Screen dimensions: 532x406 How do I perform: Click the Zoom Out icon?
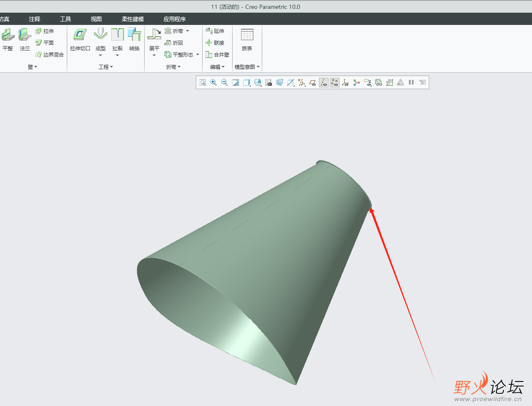[x=225, y=82]
